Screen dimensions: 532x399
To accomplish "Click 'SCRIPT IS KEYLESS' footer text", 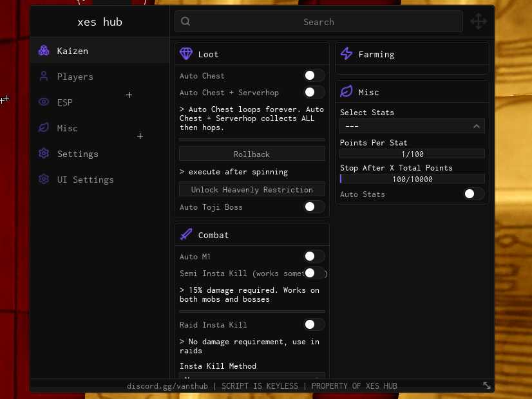I will [260, 386].
